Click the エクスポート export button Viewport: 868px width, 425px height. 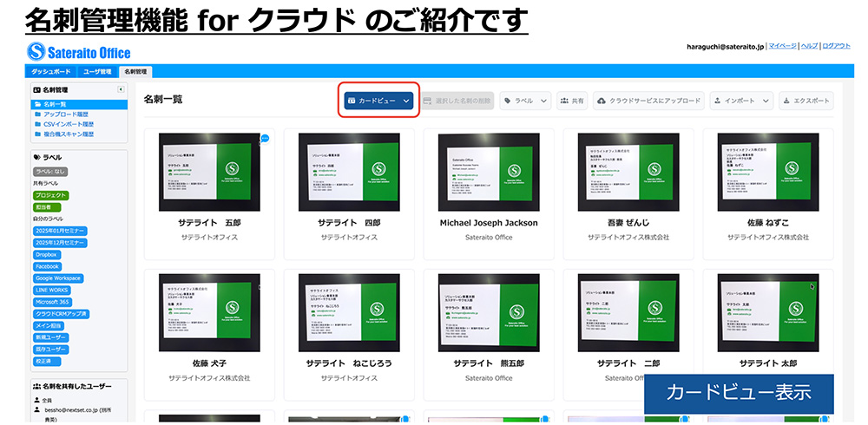(x=806, y=101)
